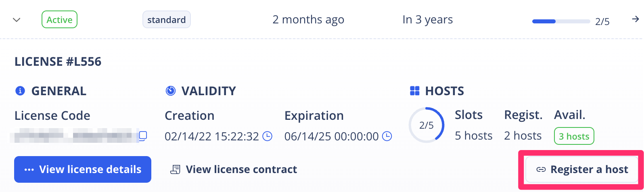Click the LICENSE #L556 heading
Viewport: 644px width, 192px height.
58,62
